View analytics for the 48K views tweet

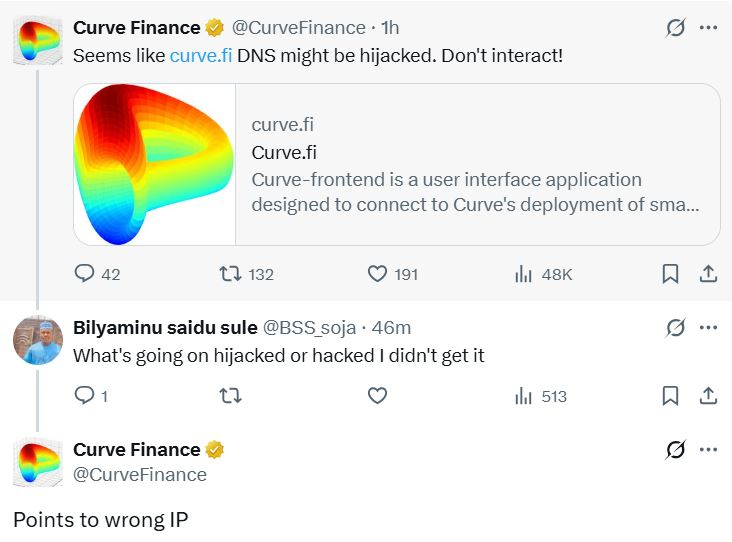click(x=523, y=273)
